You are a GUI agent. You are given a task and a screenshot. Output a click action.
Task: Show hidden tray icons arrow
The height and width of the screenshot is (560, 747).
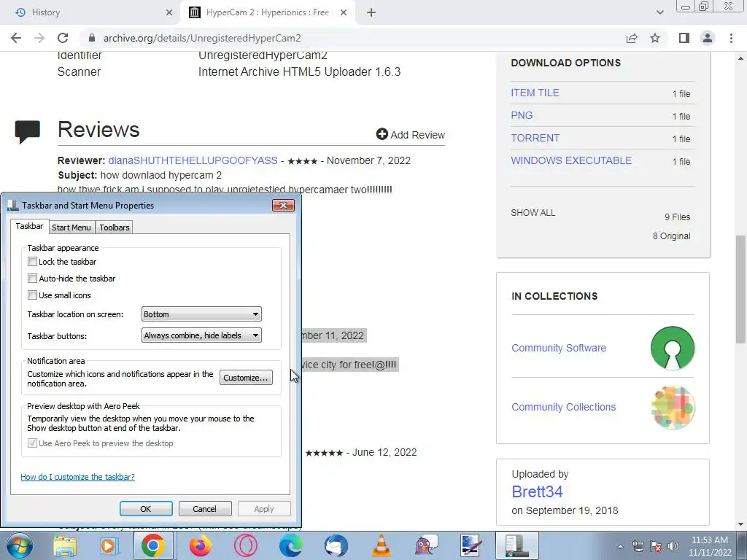pyautogui.click(x=620, y=546)
